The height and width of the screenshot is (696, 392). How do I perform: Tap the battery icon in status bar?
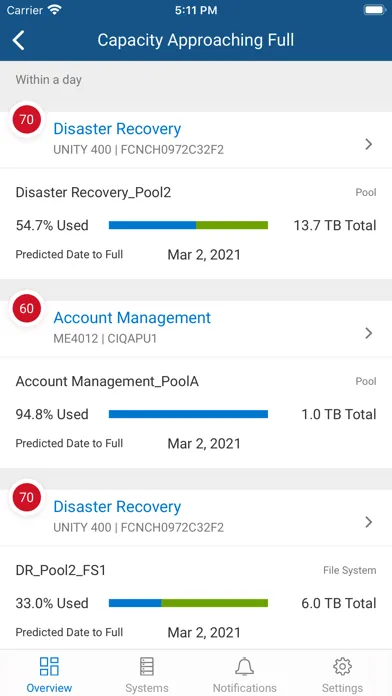[x=375, y=10]
